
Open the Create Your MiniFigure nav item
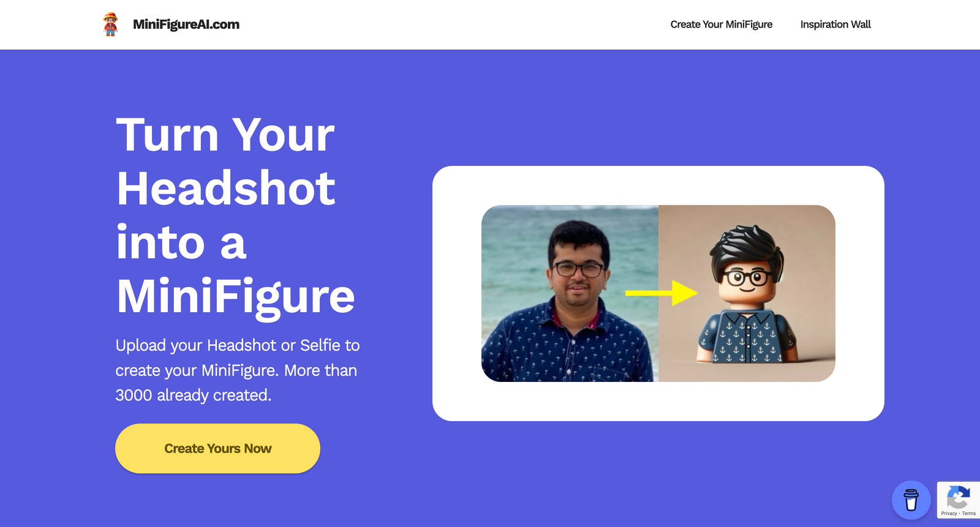coord(722,24)
